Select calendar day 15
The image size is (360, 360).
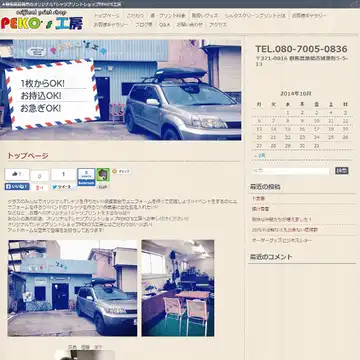(x=288, y=129)
